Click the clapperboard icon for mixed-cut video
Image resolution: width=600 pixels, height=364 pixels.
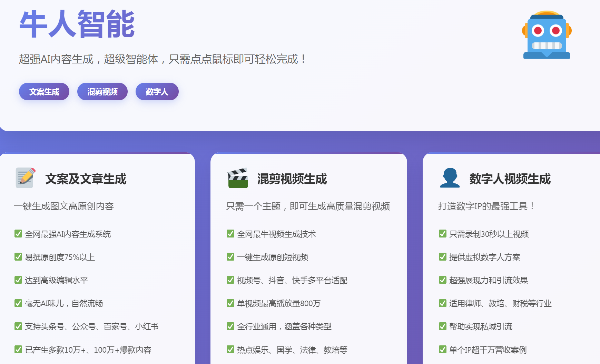pyautogui.click(x=238, y=178)
